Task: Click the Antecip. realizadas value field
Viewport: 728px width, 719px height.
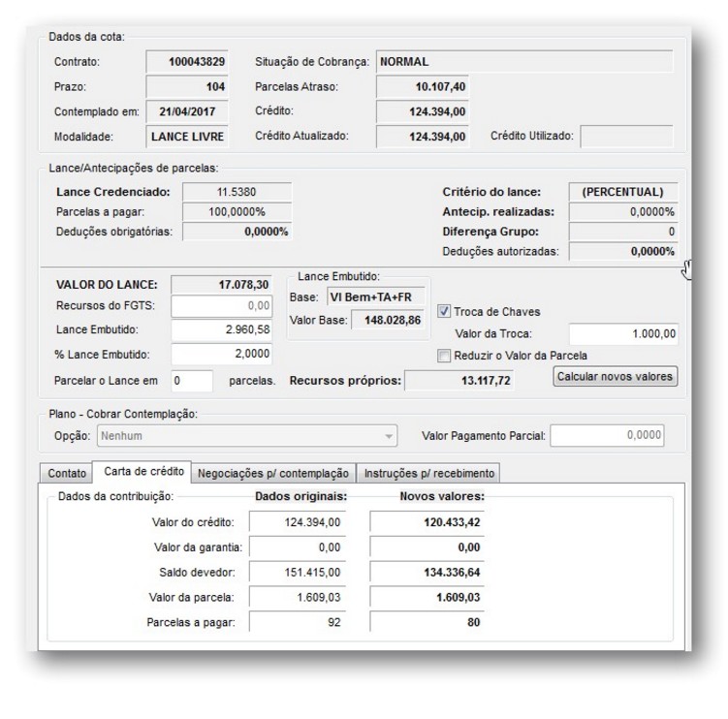Action: point(623,212)
